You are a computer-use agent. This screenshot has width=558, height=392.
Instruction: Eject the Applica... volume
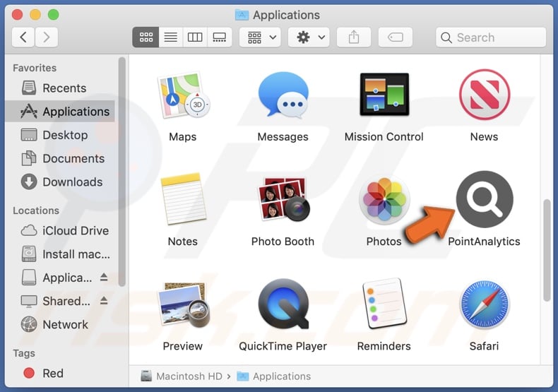pyautogui.click(x=104, y=277)
